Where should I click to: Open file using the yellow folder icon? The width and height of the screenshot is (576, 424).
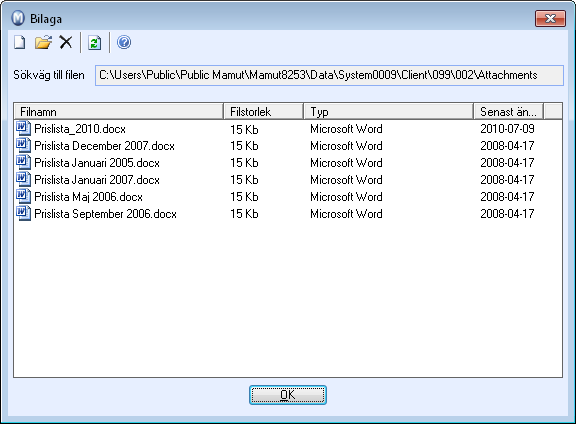coord(43,42)
